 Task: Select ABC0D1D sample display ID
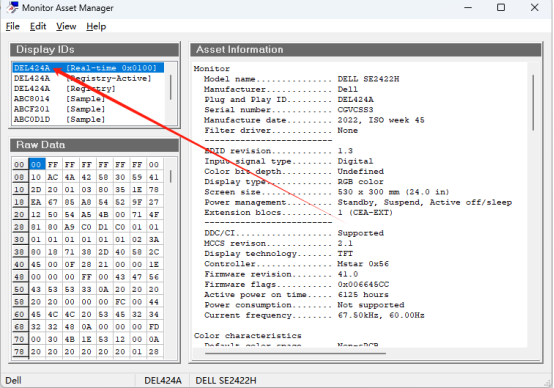click(88, 119)
